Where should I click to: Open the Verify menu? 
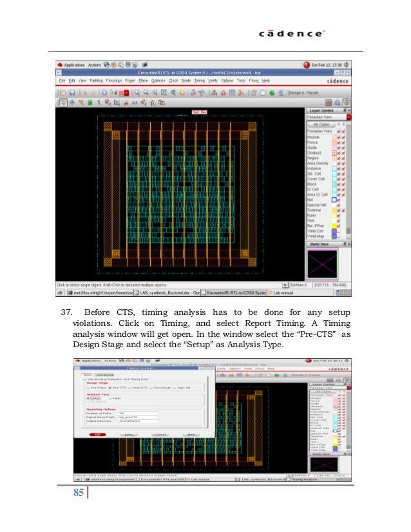pyautogui.click(x=213, y=81)
